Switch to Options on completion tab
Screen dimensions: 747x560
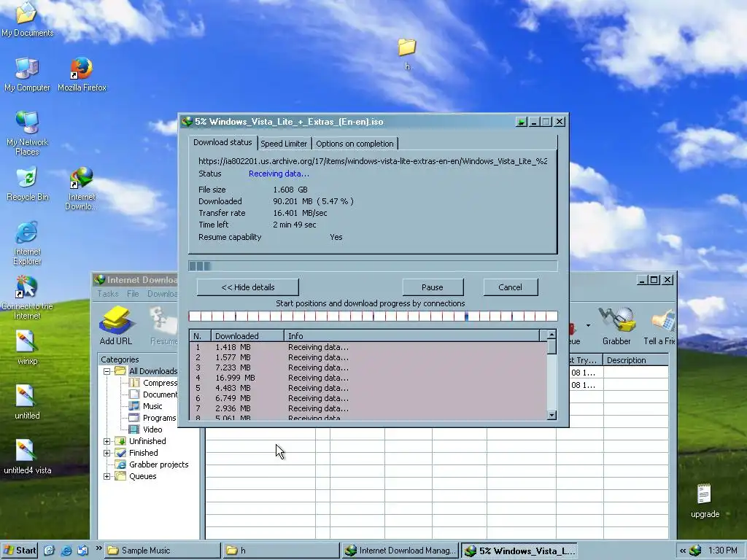pyautogui.click(x=355, y=144)
